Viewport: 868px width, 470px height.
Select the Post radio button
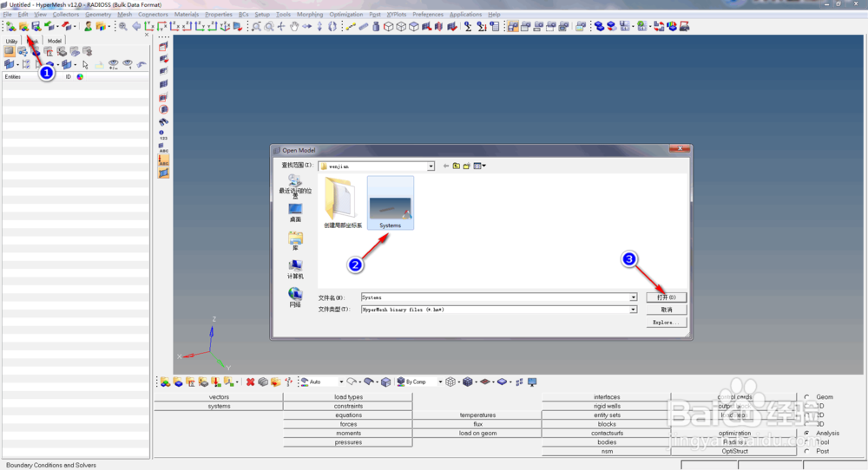[x=807, y=451]
